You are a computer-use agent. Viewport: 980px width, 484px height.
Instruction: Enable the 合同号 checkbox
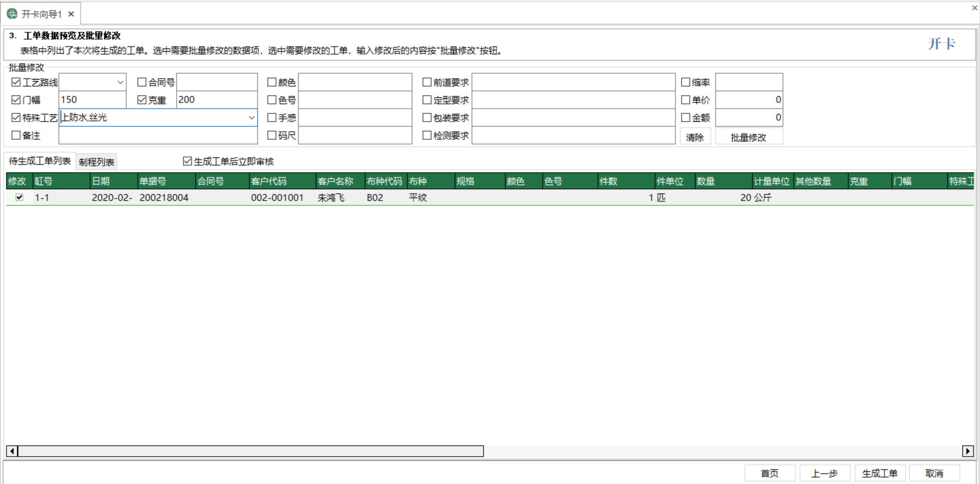pyautogui.click(x=142, y=82)
